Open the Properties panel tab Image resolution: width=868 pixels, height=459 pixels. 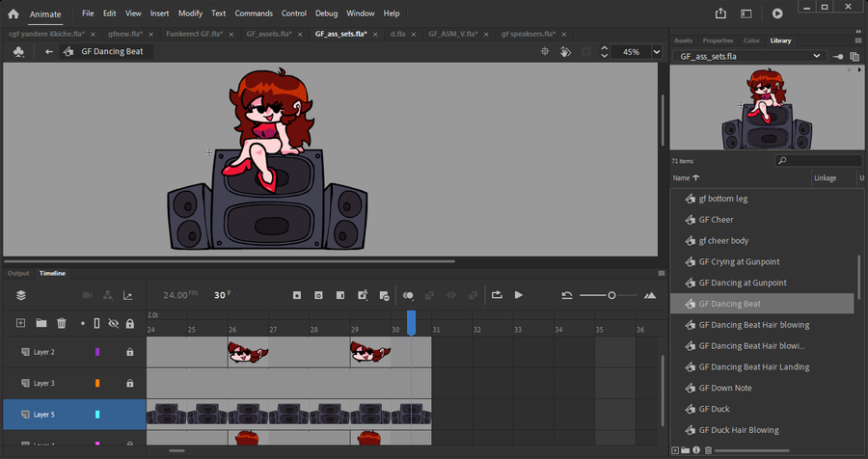click(x=718, y=40)
